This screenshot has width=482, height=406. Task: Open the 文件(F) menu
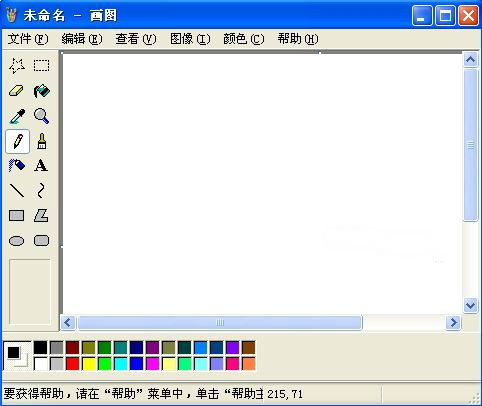coord(28,39)
